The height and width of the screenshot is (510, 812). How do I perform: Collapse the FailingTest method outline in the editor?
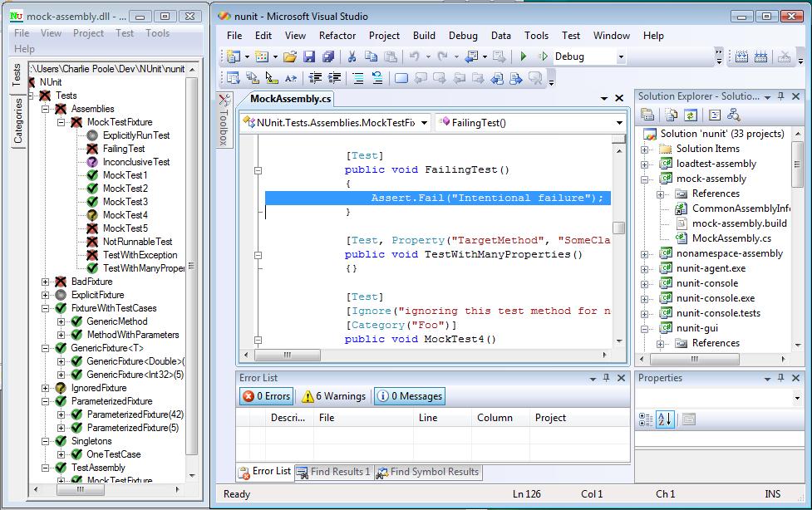coord(258,169)
